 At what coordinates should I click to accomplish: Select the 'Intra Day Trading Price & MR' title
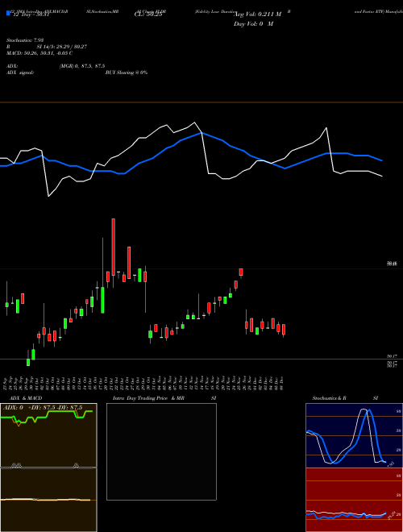coord(148,398)
